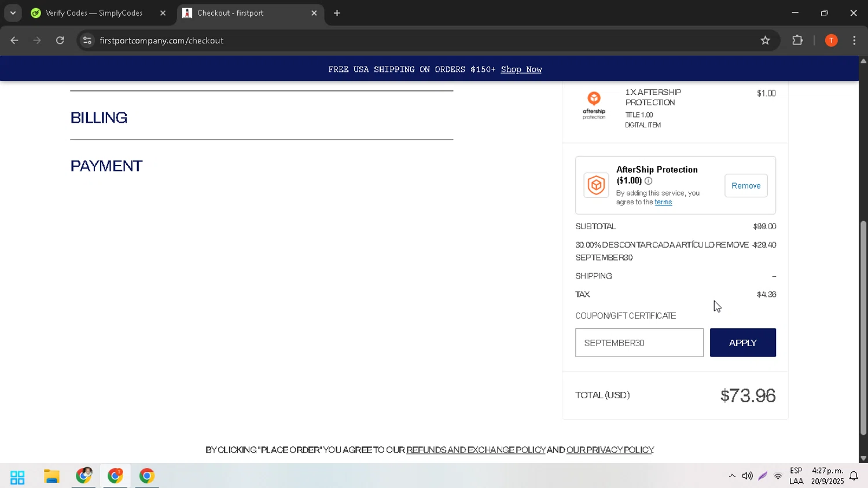868x488 pixels.
Task: Open Wi-Fi network settings in tray
Action: tap(778, 476)
